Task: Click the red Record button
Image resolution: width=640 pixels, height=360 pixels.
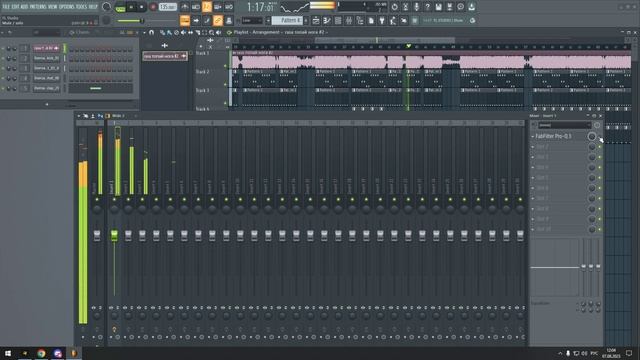Action: 153,7
